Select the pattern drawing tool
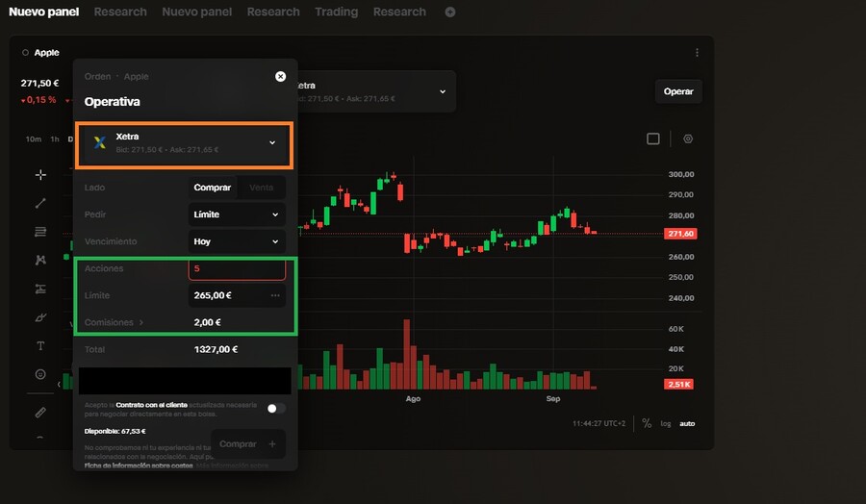The image size is (866, 504). tap(40, 260)
